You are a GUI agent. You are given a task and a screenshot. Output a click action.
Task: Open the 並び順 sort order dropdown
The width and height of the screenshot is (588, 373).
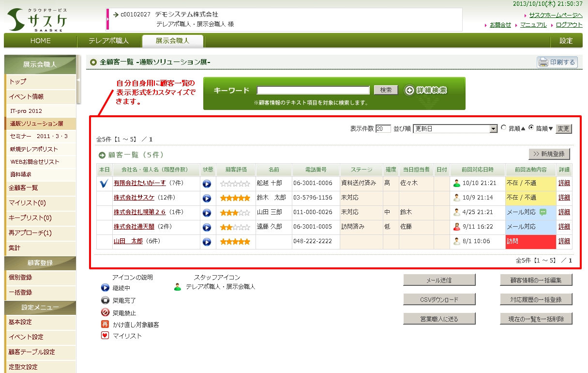pos(455,129)
